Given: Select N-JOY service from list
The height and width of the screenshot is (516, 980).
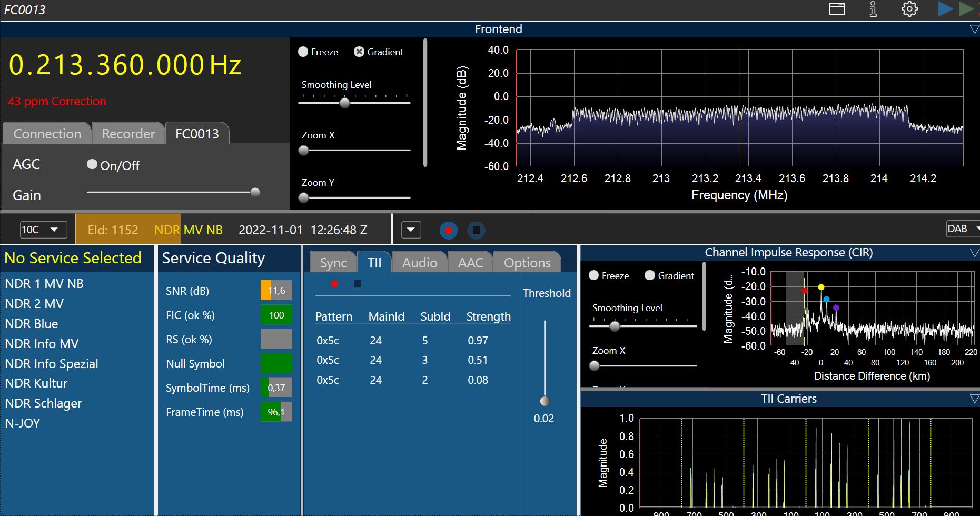Looking at the screenshot, I should [23, 423].
